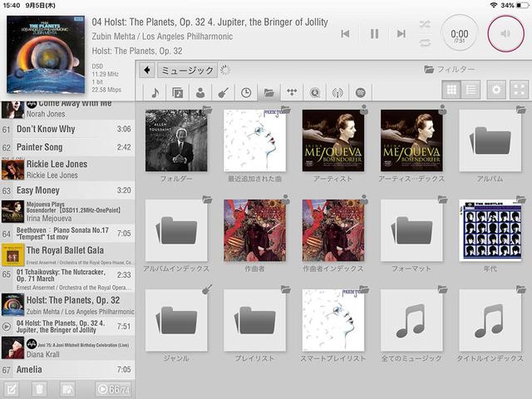Play track 64 Beethoven Piano Sonata No.17
The height and width of the screenshot is (399, 532).
[67, 234]
